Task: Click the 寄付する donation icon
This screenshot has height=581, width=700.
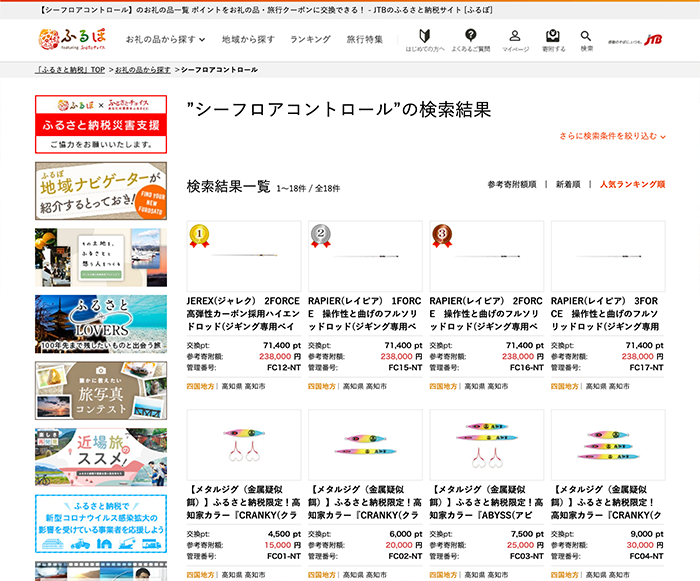Action: 553,40
